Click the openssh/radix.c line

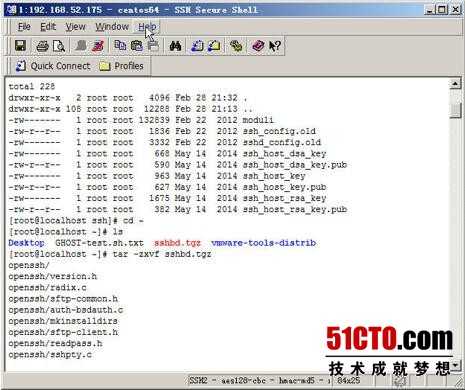pos(47,288)
